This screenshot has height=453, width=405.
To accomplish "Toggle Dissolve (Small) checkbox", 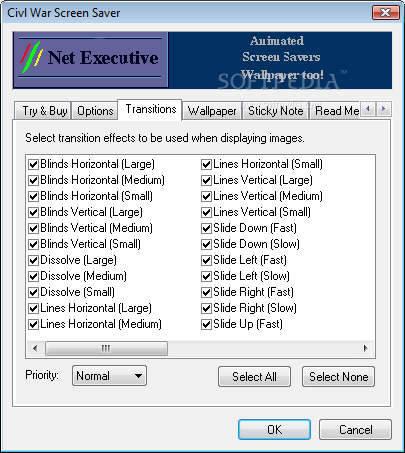I will [x=33, y=292].
